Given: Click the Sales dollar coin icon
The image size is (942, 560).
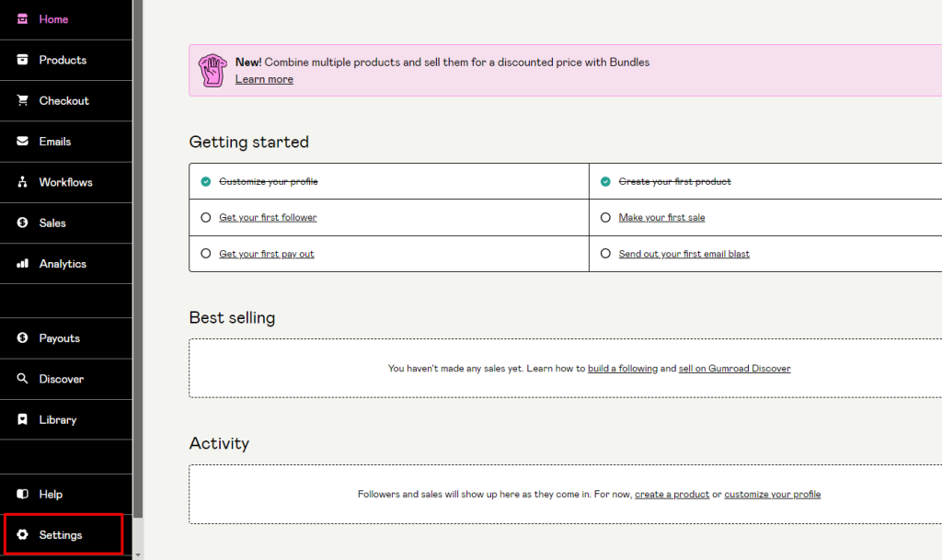Looking at the screenshot, I should (22, 223).
